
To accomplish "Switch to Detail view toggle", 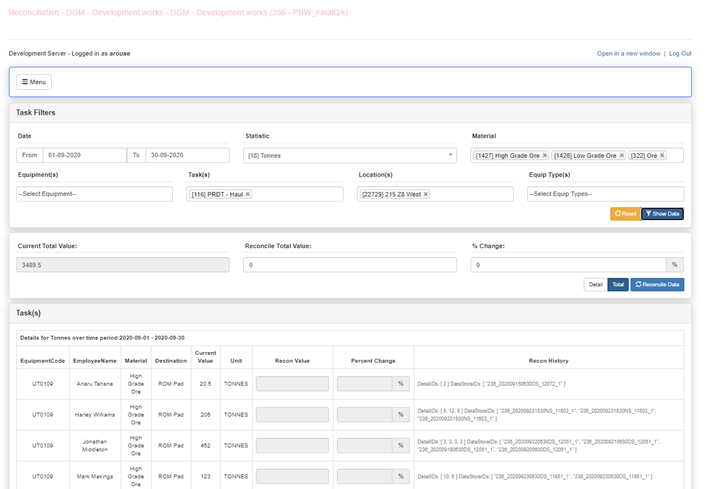I will [x=595, y=285].
